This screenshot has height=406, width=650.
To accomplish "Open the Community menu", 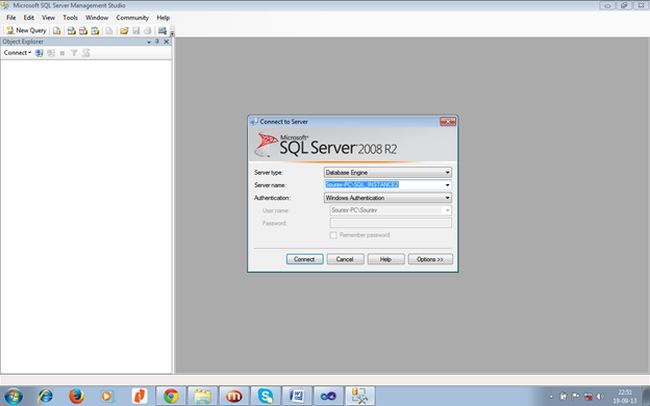I will [x=132, y=17].
